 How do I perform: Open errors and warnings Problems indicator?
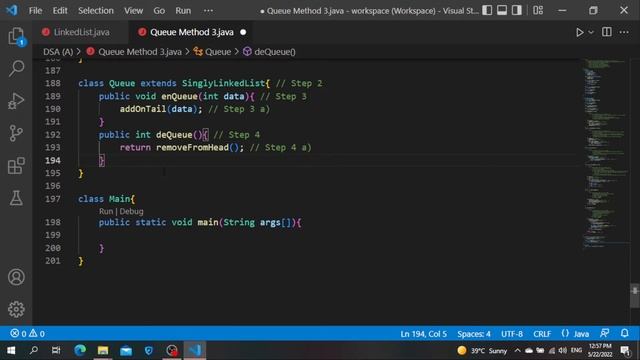tap(27, 333)
